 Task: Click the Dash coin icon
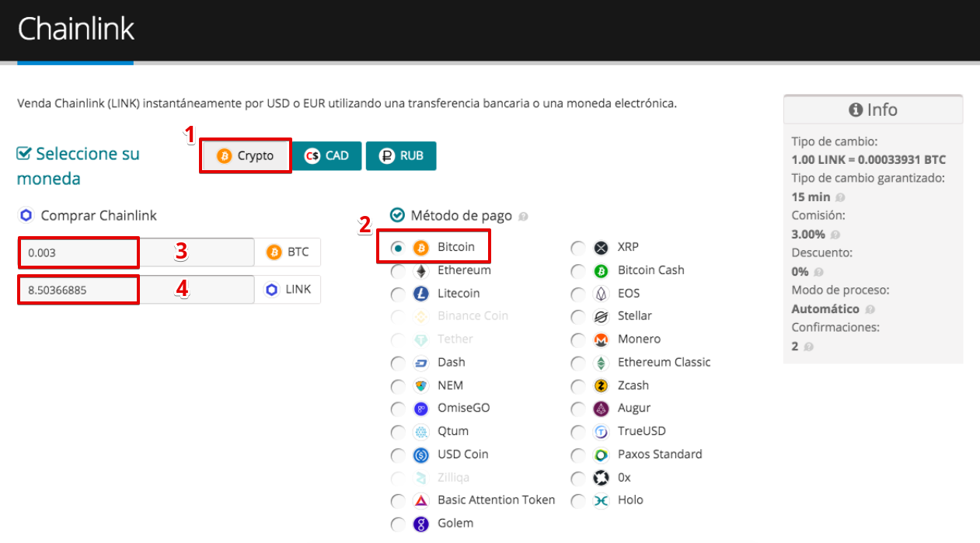(420, 363)
